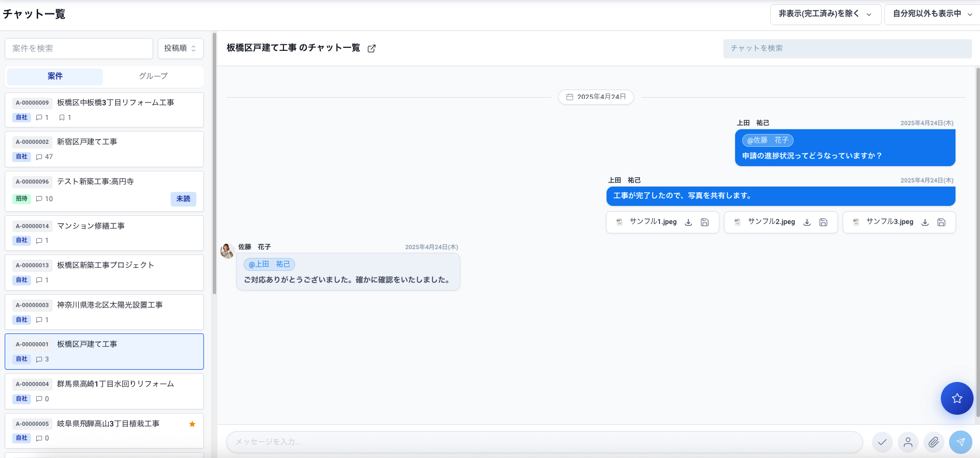This screenshot has width=980, height=458.
Task: Click サンプル2.jpeg file name
Action: point(771,222)
